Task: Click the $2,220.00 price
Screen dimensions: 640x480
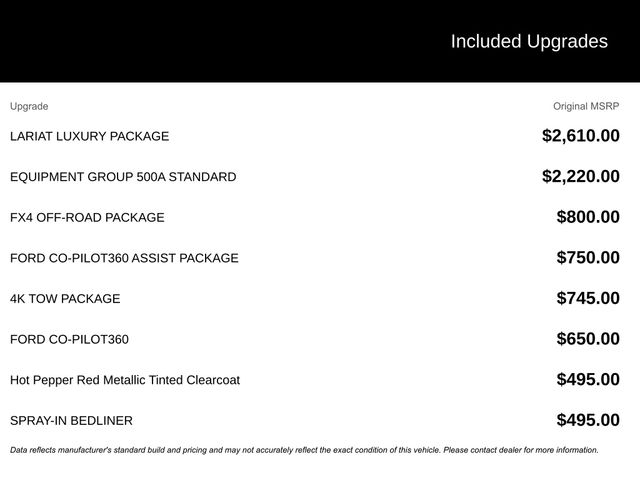Action: click(580, 177)
